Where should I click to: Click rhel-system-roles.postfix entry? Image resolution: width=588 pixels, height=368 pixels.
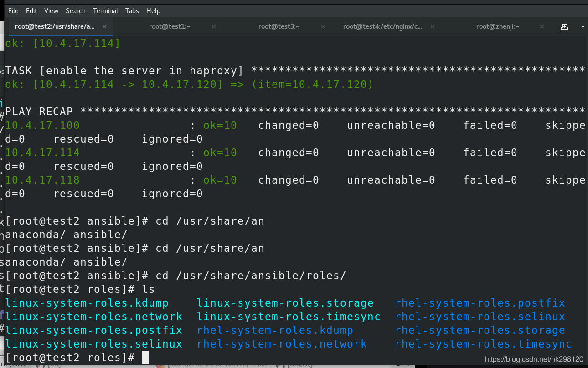pyautogui.click(x=480, y=303)
